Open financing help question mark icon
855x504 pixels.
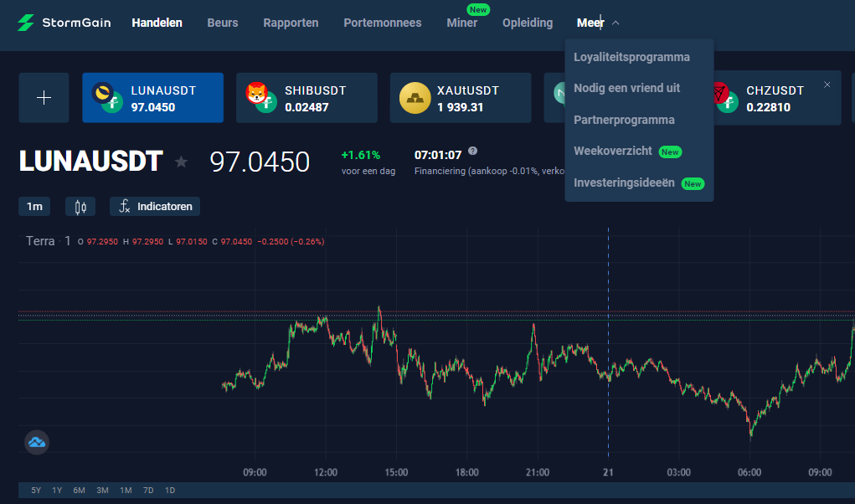point(473,151)
